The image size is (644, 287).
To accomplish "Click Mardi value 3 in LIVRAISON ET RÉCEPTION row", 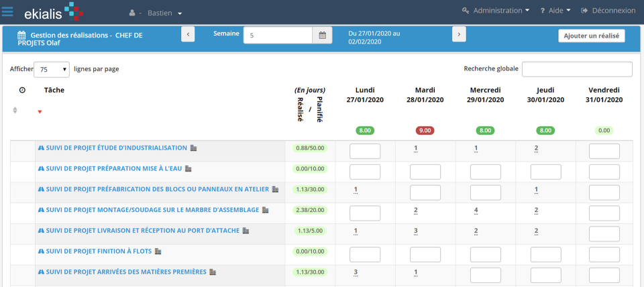I will tap(416, 231).
